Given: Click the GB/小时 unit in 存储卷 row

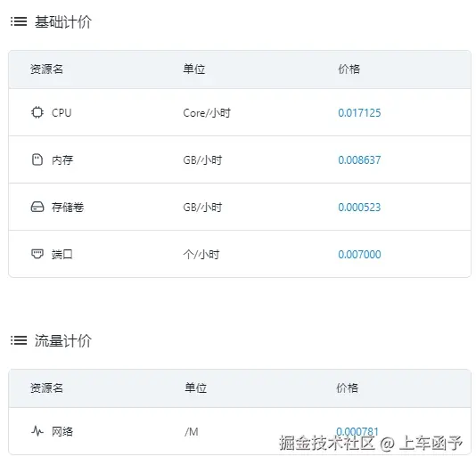Looking at the screenshot, I should (x=202, y=208).
